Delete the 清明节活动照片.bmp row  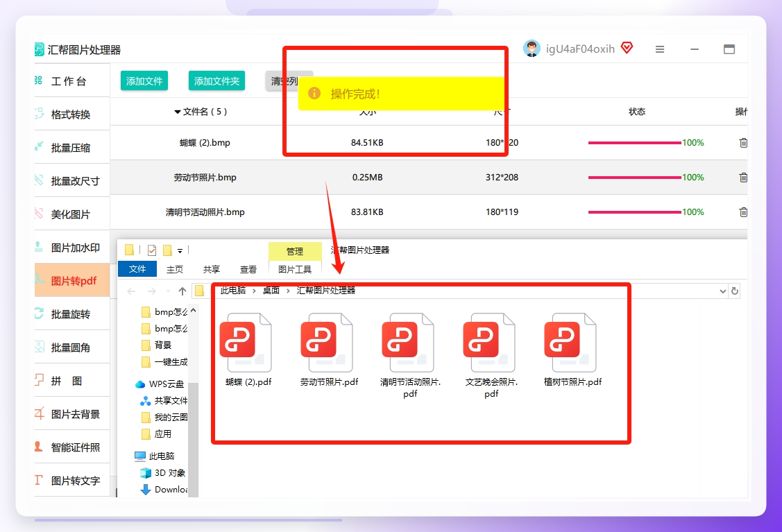pyautogui.click(x=743, y=212)
